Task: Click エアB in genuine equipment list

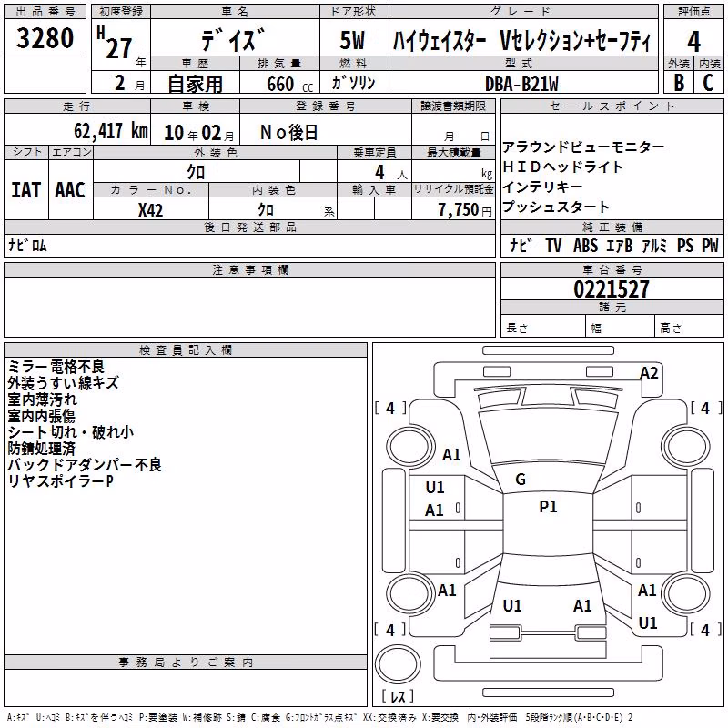Action: (619, 245)
